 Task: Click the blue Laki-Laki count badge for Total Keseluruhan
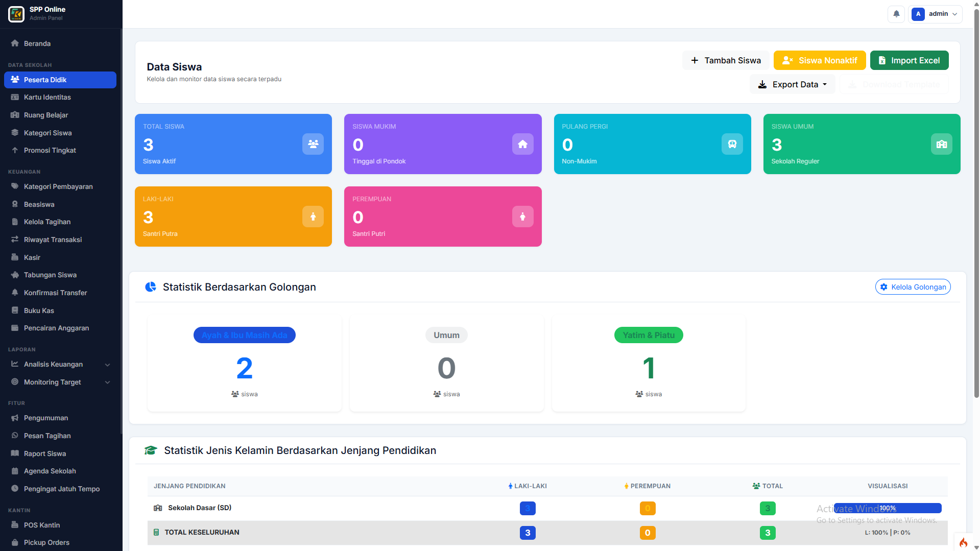point(528,533)
